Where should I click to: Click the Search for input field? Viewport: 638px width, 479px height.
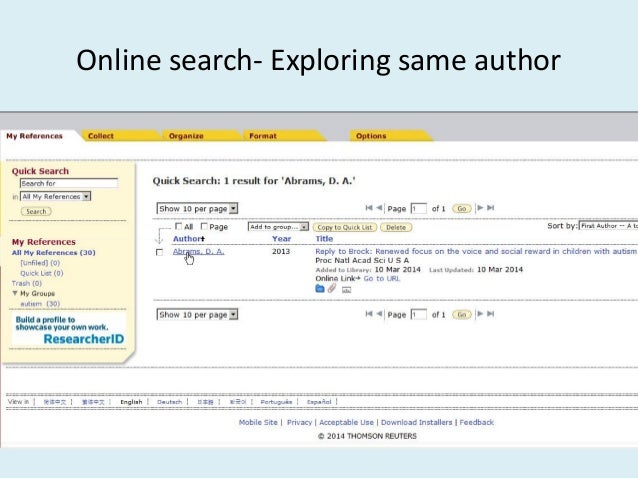tap(69, 183)
